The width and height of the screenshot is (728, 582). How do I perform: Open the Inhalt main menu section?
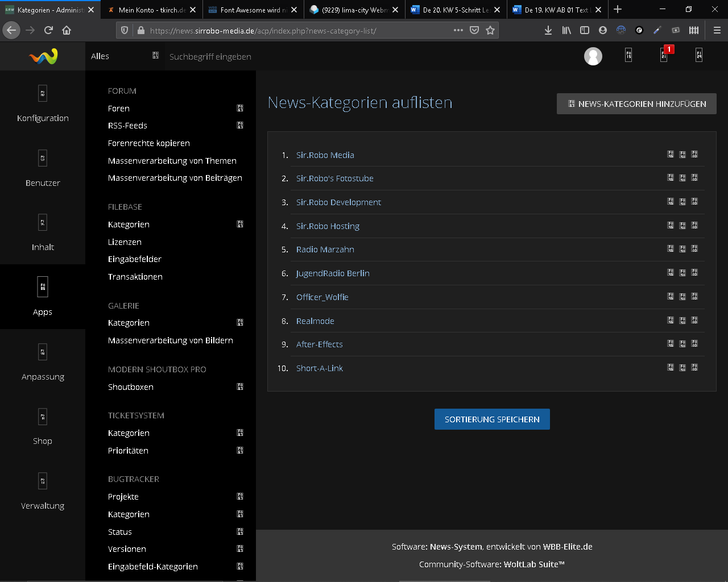43,232
